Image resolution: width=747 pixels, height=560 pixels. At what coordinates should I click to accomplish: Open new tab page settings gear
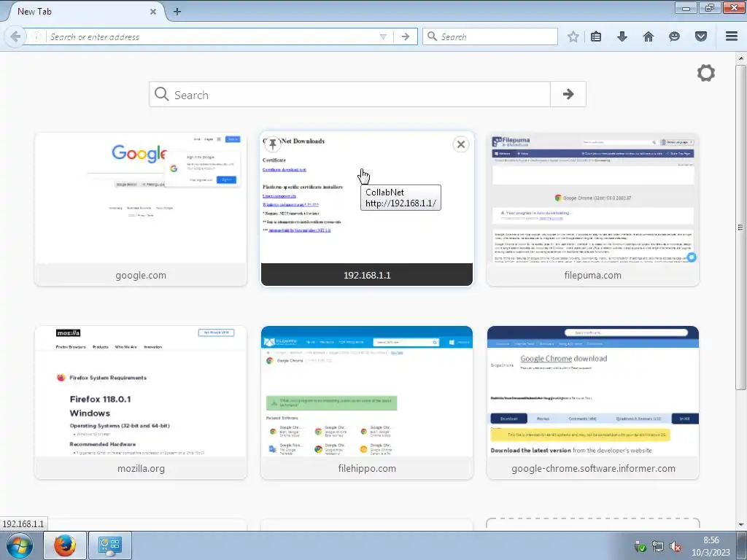tap(706, 73)
